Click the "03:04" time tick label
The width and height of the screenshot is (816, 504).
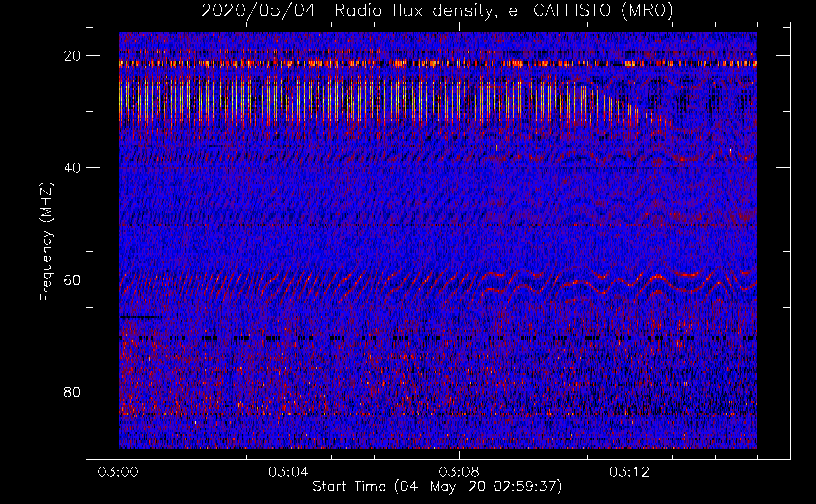click(288, 472)
